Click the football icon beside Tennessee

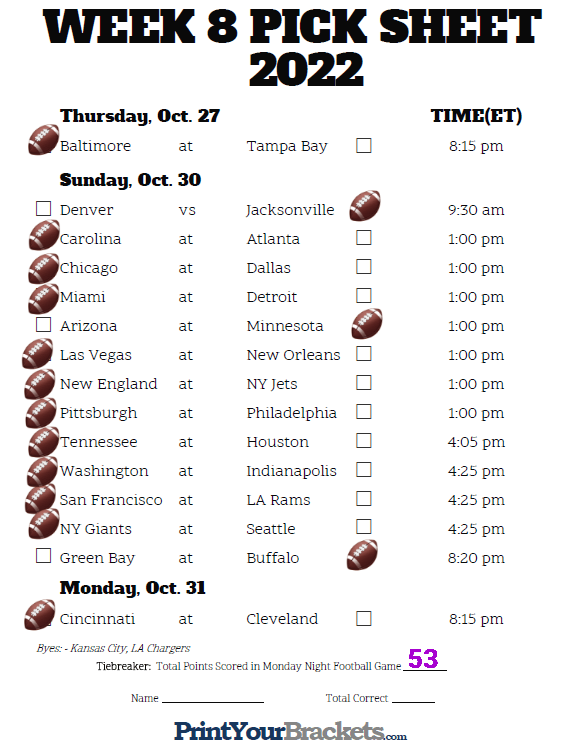tap(44, 442)
